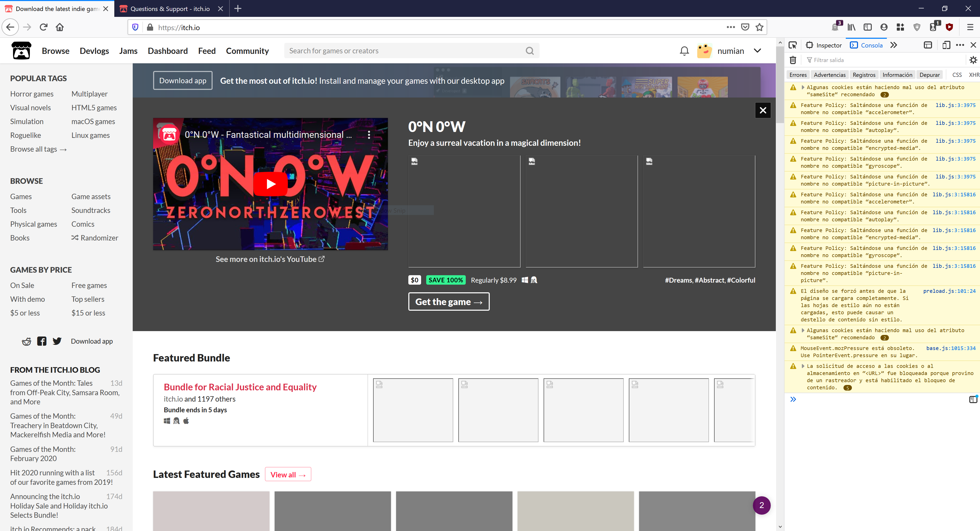Open console settings gear
The height and width of the screenshot is (531, 980).
(x=973, y=60)
